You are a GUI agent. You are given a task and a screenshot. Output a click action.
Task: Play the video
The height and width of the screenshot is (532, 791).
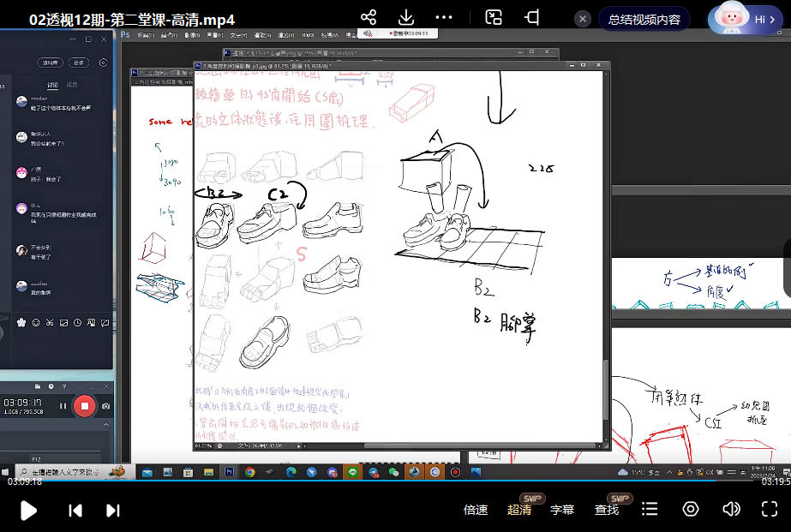pyautogui.click(x=28, y=510)
